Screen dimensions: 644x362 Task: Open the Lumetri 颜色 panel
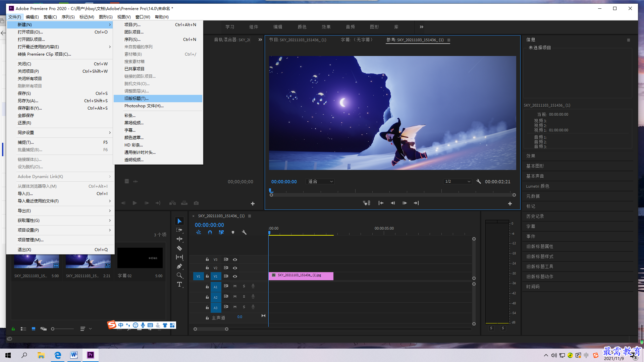(538, 186)
